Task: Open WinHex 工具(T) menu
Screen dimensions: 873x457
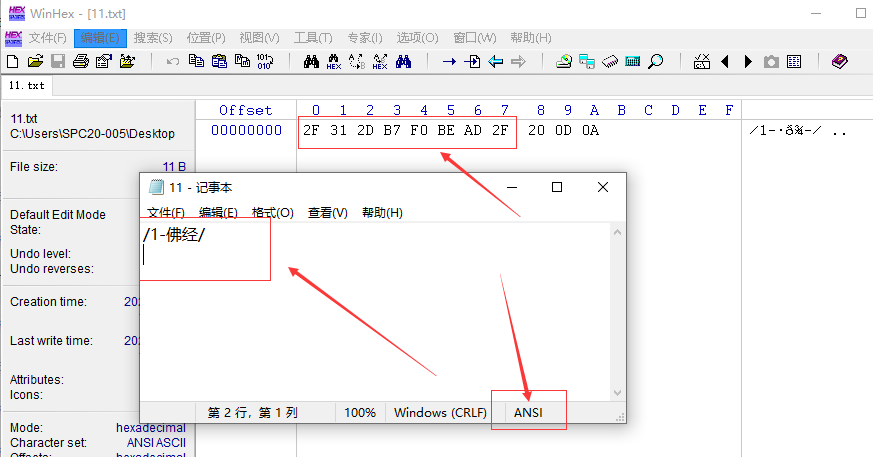Action: pos(313,38)
